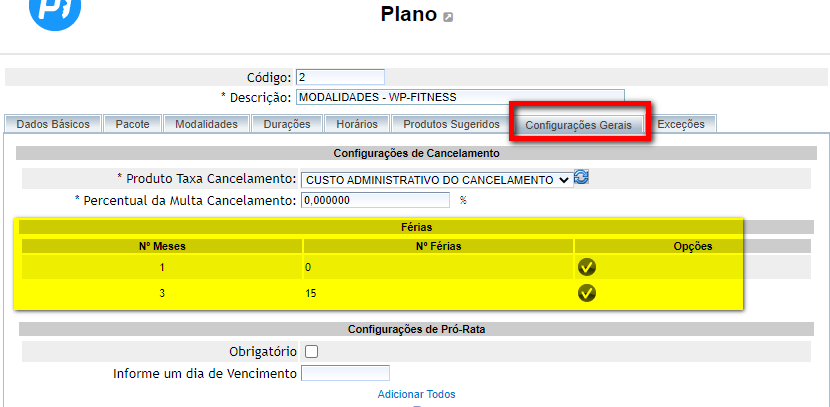Open the Dados Básicos tab
830x407 pixels.
(x=53, y=124)
